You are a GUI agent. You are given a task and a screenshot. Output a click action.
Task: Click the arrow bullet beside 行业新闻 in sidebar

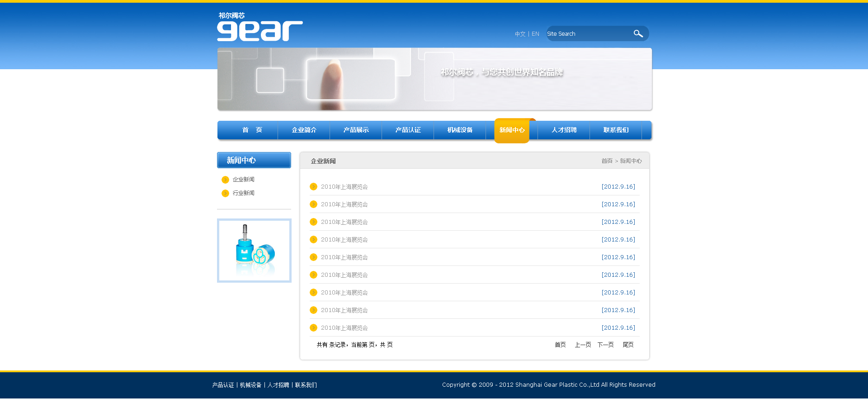(x=225, y=194)
